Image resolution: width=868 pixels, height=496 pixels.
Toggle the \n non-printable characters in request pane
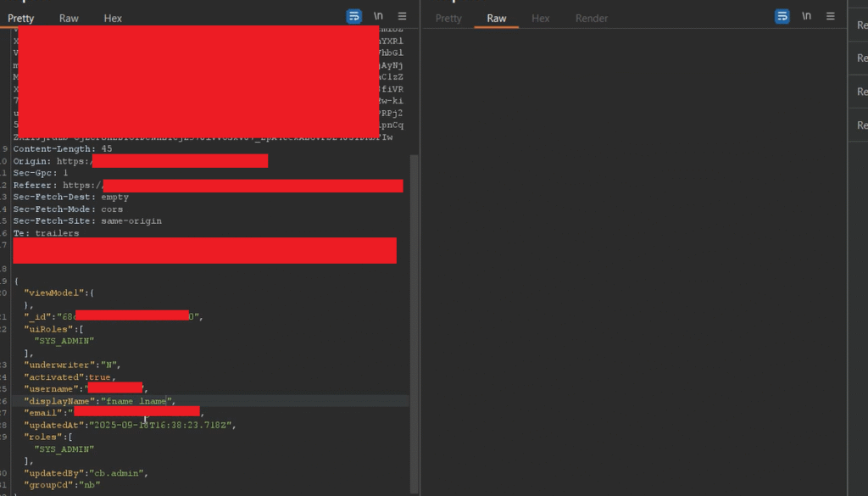[x=378, y=17]
